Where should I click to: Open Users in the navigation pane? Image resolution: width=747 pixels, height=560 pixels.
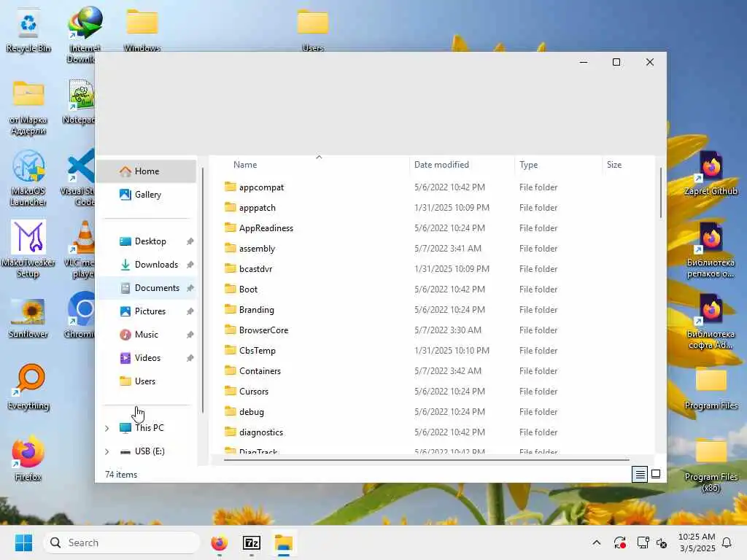point(146,381)
